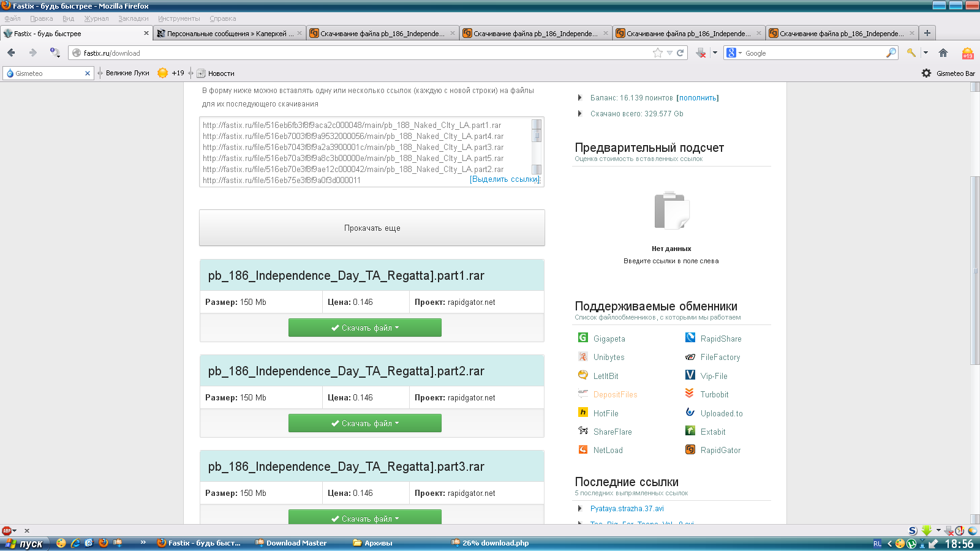Open 26% download.php taskbar item
This screenshot has height=551, width=980.
(490, 543)
